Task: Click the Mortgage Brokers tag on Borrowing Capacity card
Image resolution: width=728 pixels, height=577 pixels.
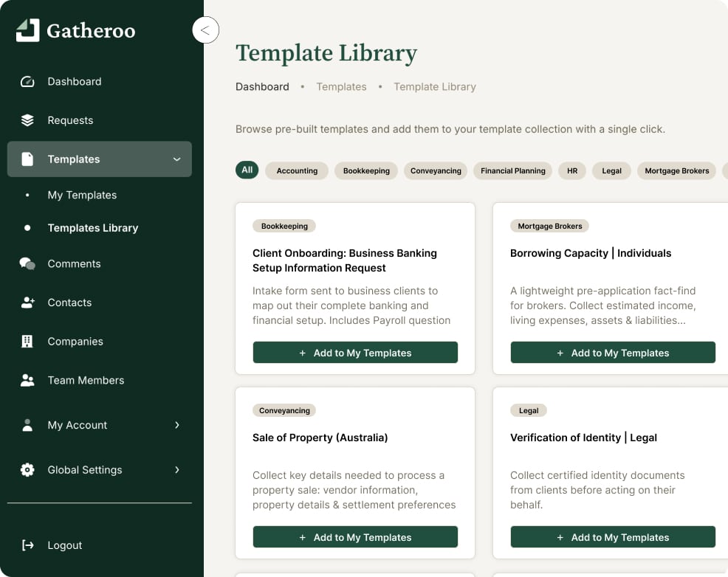Action: pyautogui.click(x=550, y=226)
